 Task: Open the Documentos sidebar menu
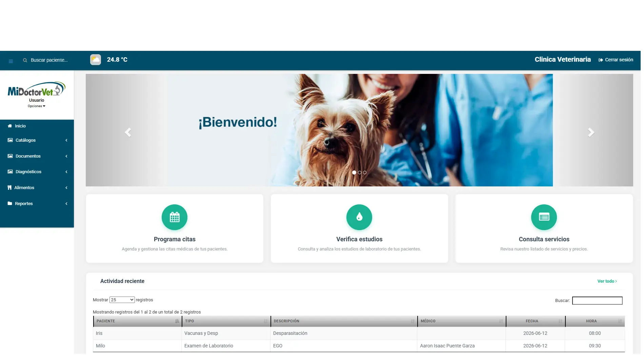point(37,156)
